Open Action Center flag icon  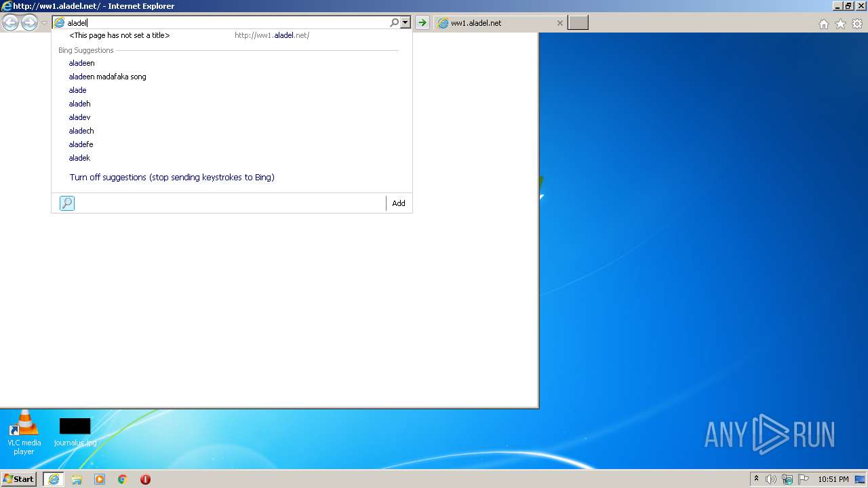pyautogui.click(x=804, y=479)
